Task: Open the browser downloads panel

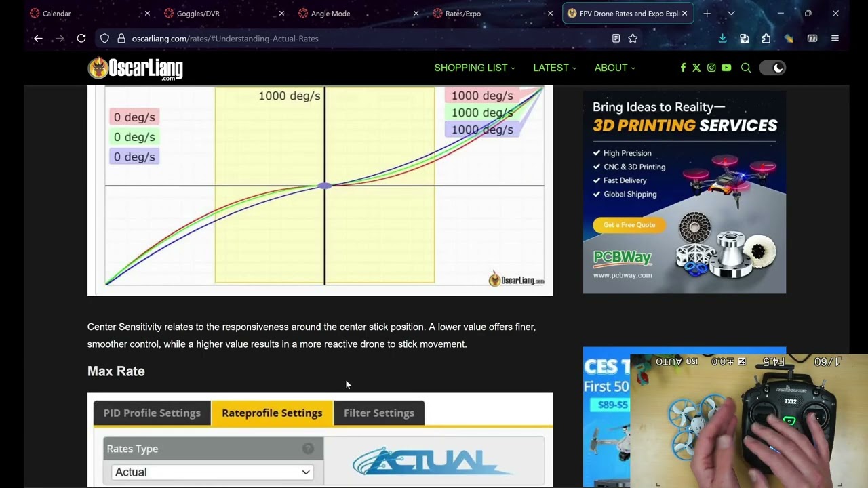Action: click(x=722, y=39)
